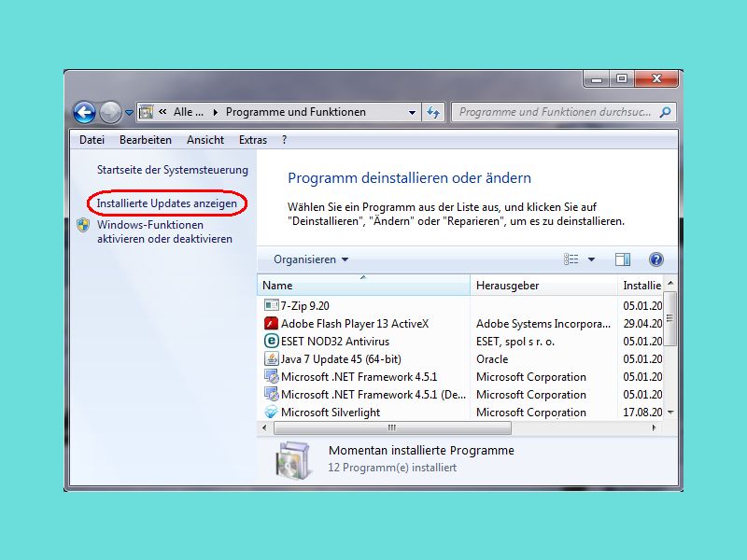Click the installed programs details pane icon
Viewport: 747px width, 560px height.
293,460
